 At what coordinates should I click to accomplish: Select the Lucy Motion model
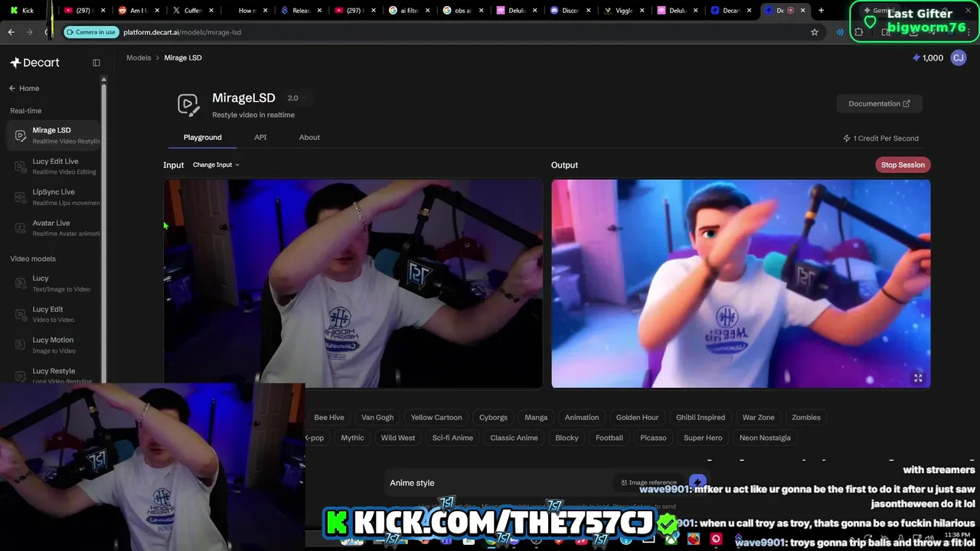click(54, 344)
